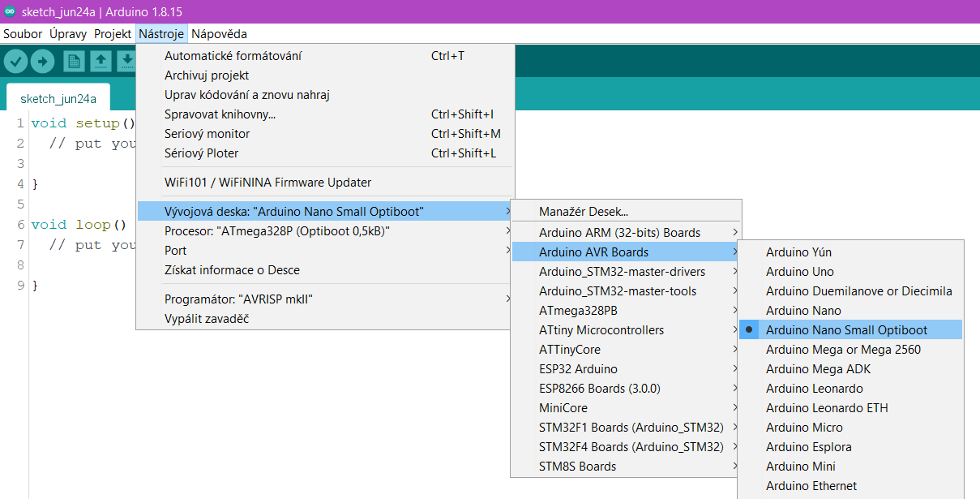The height and width of the screenshot is (499, 980).
Task: Choose Uprav kódování a znovu nahraj
Action: coord(325,95)
